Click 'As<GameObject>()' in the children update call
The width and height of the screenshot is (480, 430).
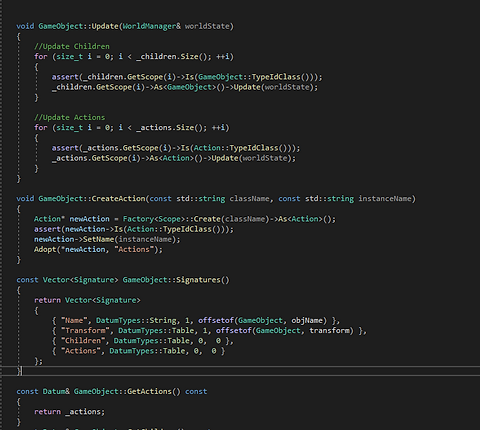pos(189,87)
